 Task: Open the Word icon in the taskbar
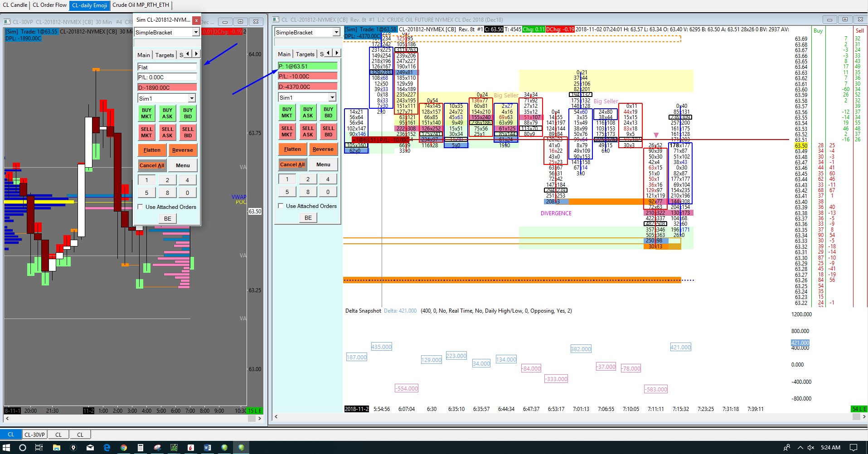tap(207, 448)
